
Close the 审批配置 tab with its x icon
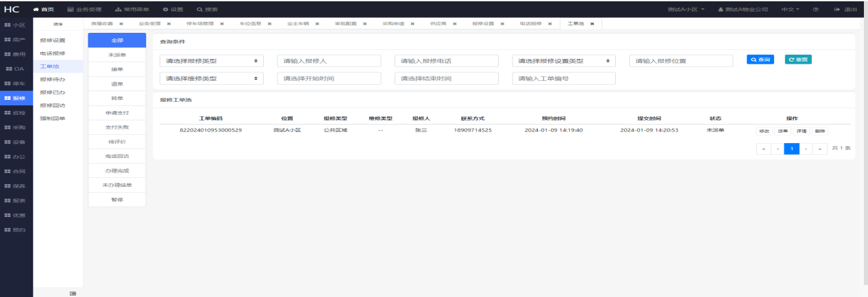[365, 24]
